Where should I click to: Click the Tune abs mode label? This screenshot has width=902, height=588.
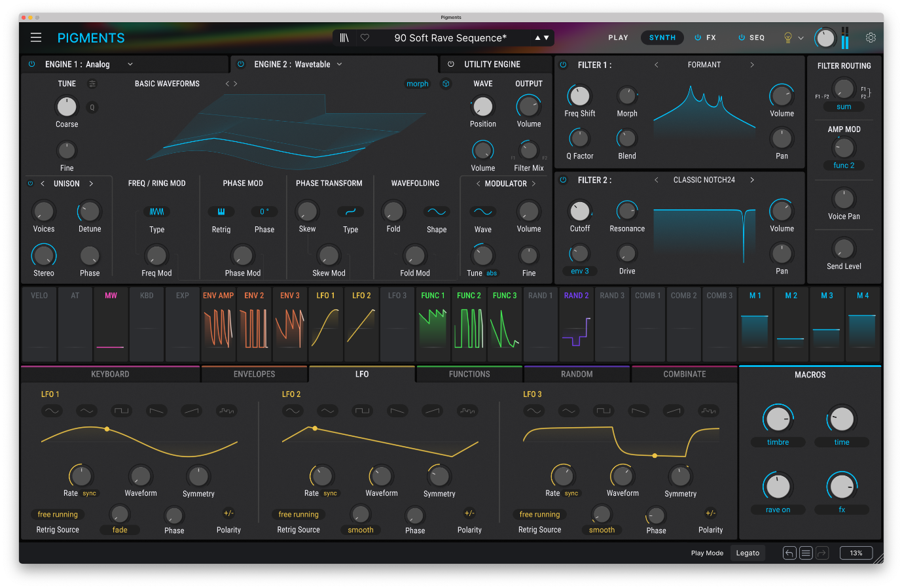[x=492, y=273]
